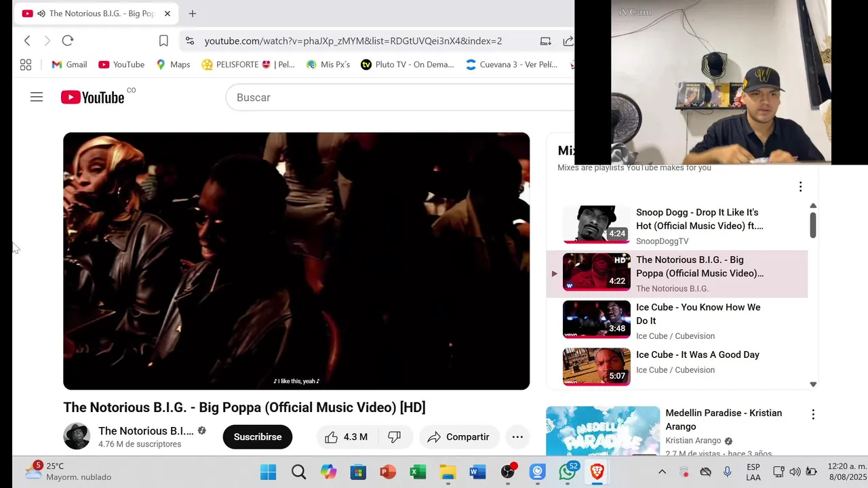Go back using the browser back arrow

pyautogui.click(x=27, y=41)
